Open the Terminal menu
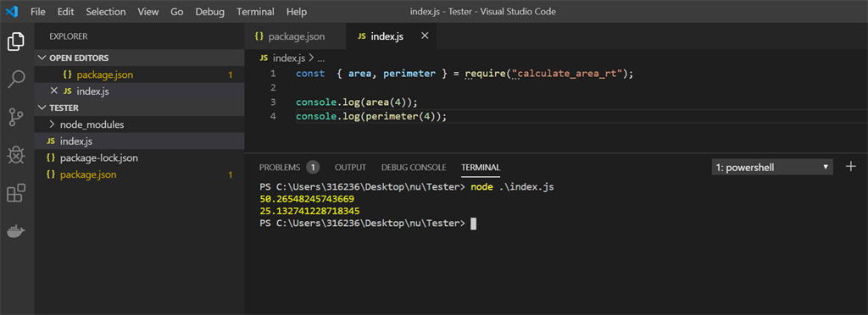This screenshot has height=315, width=868. click(x=255, y=12)
